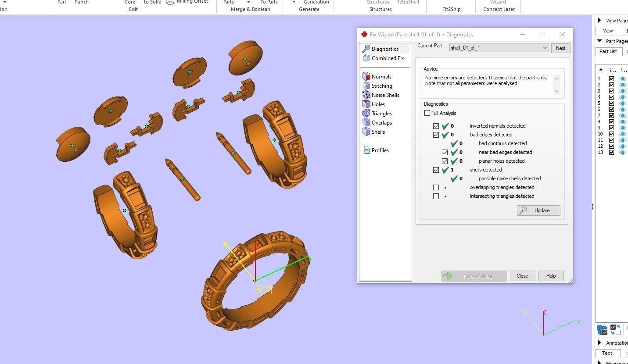
Task: Switch to the View tab
Action: [x=608, y=31]
